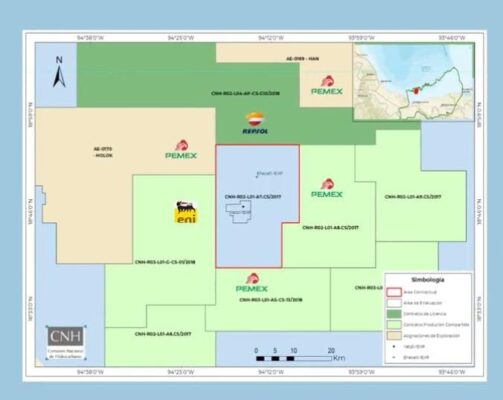Click the red location marker on the inset map

coord(416,91)
